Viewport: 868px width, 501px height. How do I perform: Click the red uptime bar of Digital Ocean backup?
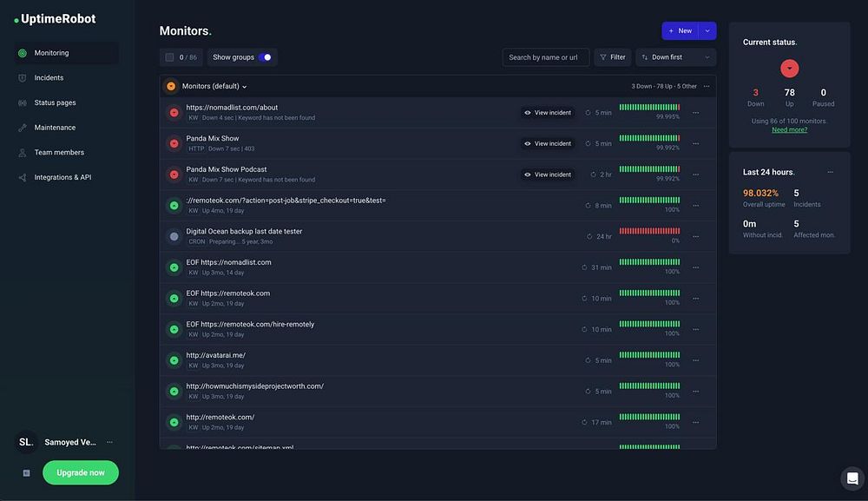pos(649,232)
